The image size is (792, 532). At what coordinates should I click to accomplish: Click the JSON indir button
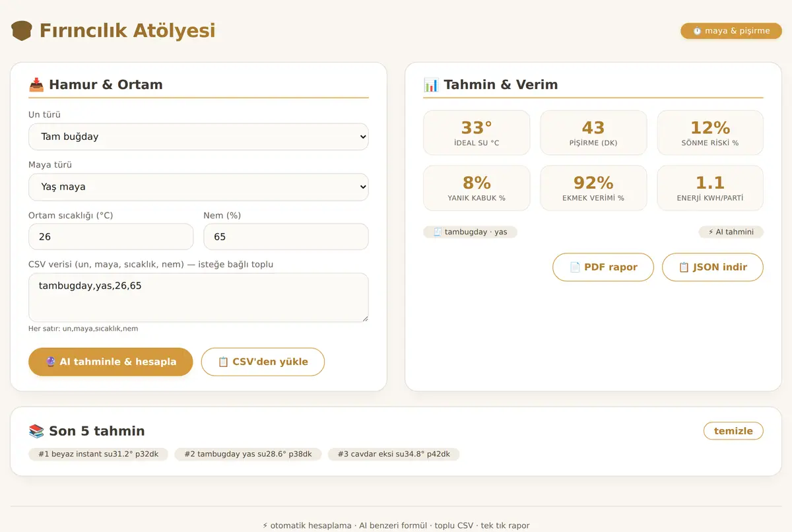(x=713, y=267)
